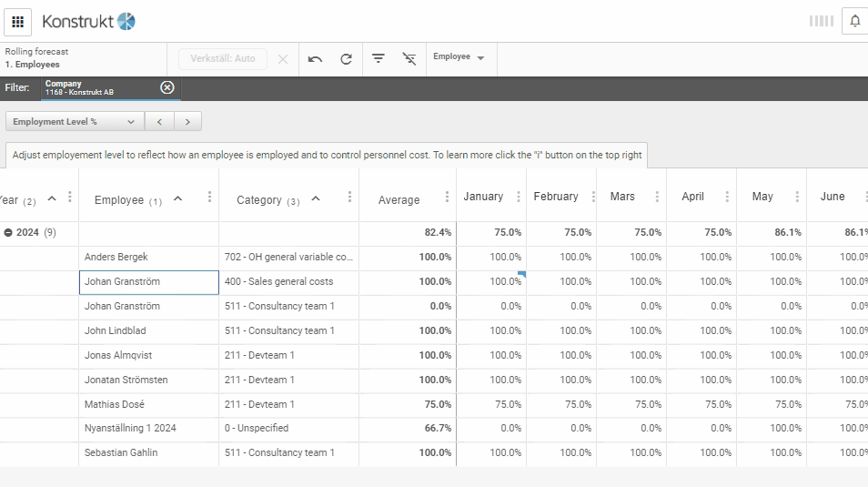Click Mathias Dosé's January 75.0% cell
Image resolution: width=868 pixels, height=487 pixels.
(491, 404)
